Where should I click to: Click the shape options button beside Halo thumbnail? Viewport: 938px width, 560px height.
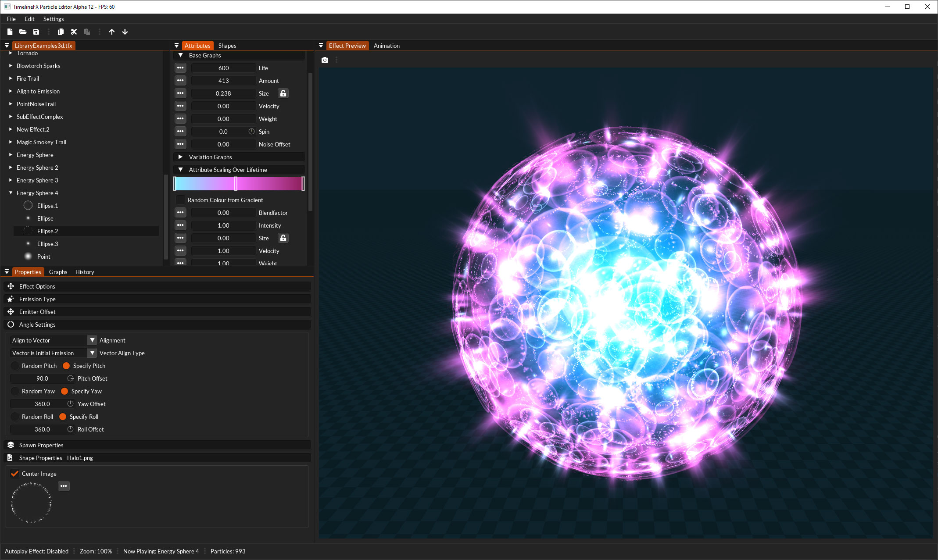64,486
